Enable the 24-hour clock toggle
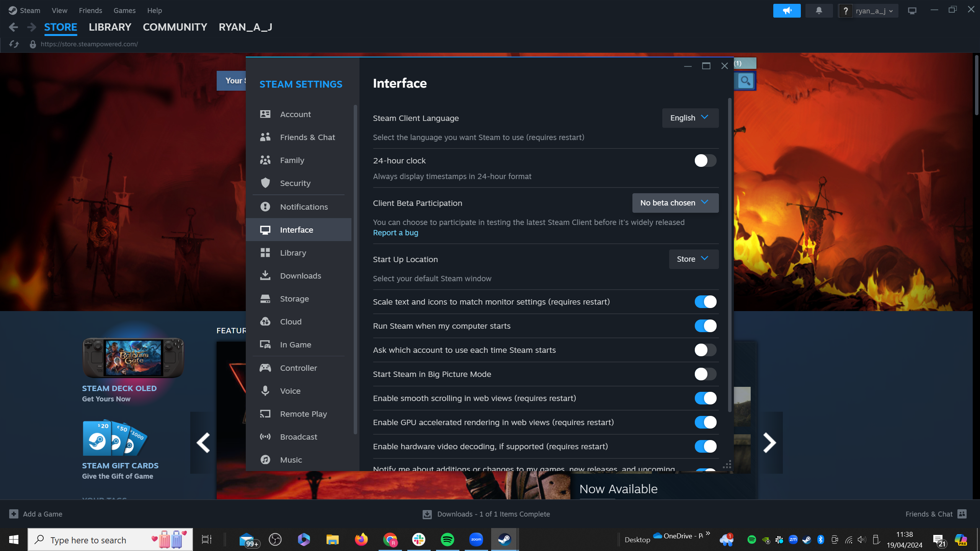This screenshot has width=980, height=551. [705, 161]
